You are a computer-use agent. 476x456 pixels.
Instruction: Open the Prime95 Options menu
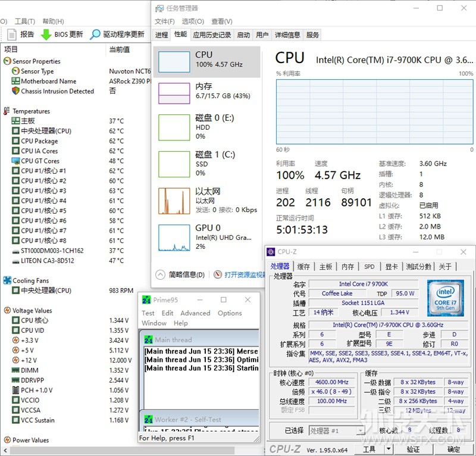230,313
